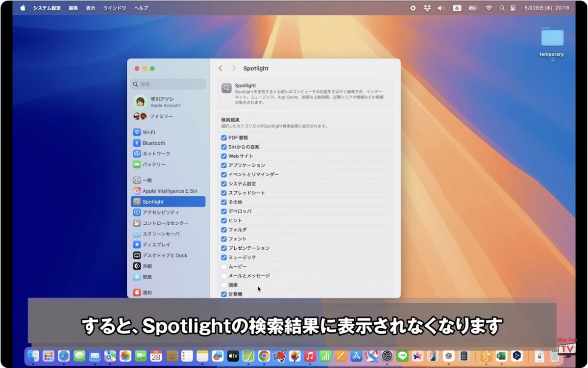Open デスクトップとDock settings
This screenshot has height=368, width=588.
[x=168, y=255]
